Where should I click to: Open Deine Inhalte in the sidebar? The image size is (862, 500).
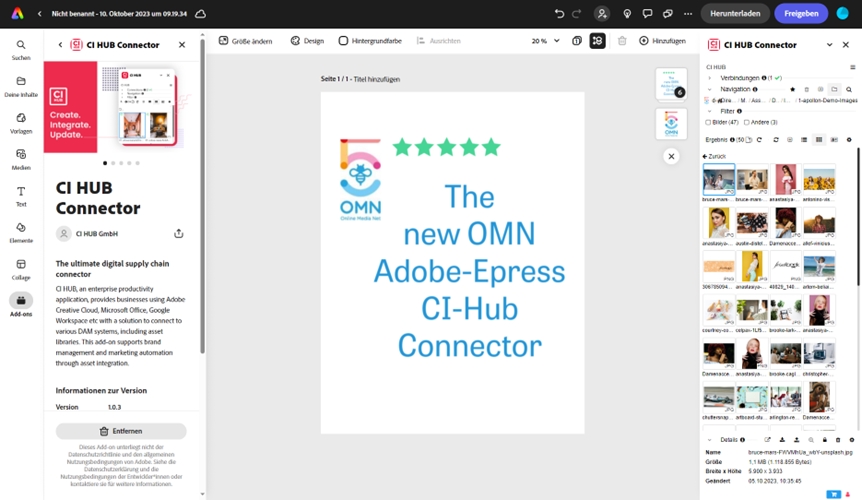point(21,86)
